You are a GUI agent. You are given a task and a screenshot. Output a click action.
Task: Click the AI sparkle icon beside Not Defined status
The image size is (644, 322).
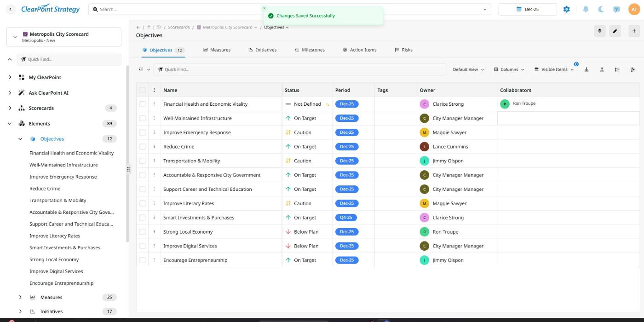tap(328, 104)
